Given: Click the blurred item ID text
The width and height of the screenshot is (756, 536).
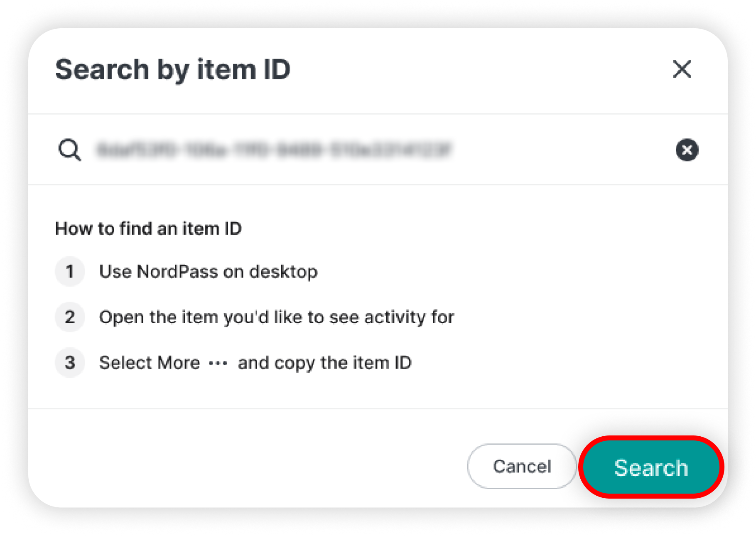Looking at the screenshot, I should 274,150.
